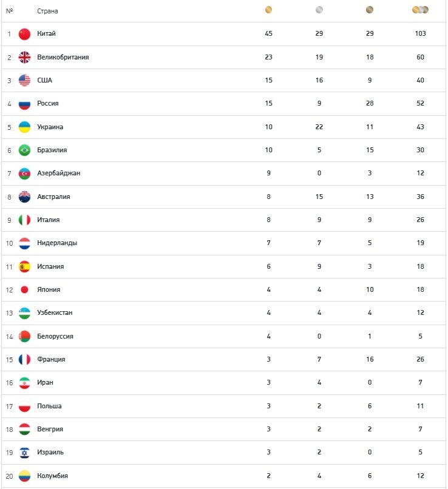
Task: Click the № column header
Action: (x=9, y=11)
